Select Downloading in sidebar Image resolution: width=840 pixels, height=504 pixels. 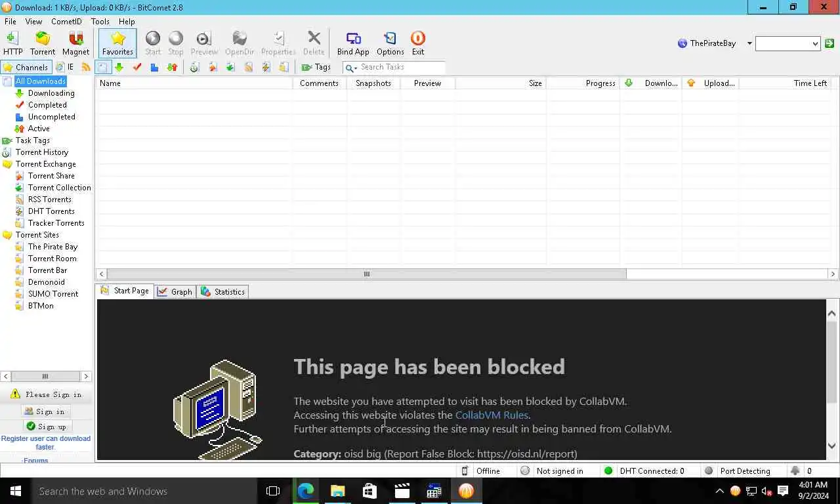51,93
